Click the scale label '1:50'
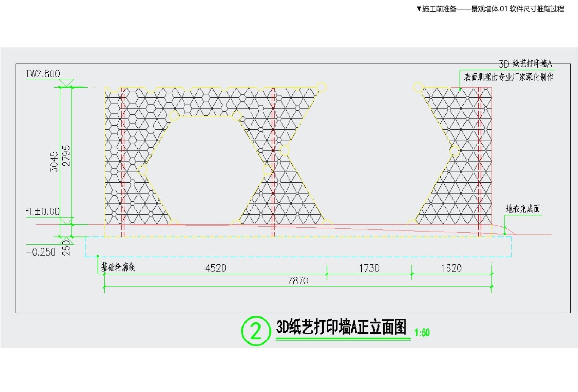Viewport: 578px width, 392px height. tap(421, 333)
